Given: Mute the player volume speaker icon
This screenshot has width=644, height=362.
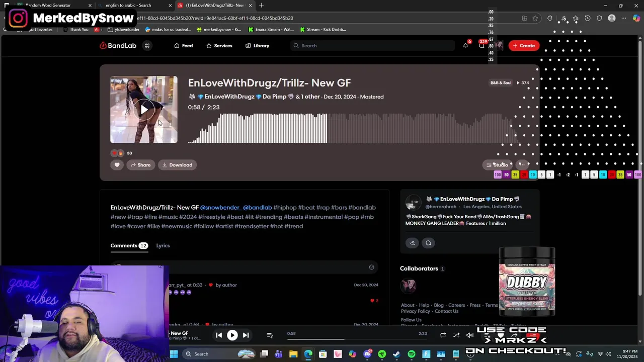Looking at the screenshot, I should [469, 335].
